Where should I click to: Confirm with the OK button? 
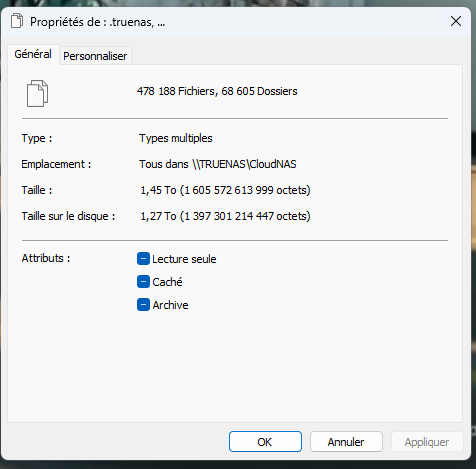coord(265,442)
